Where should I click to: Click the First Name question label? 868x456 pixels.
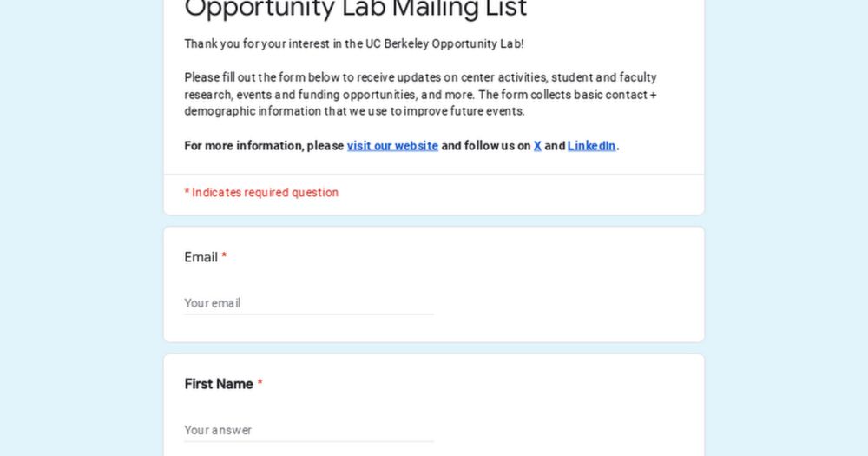[219, 384]
